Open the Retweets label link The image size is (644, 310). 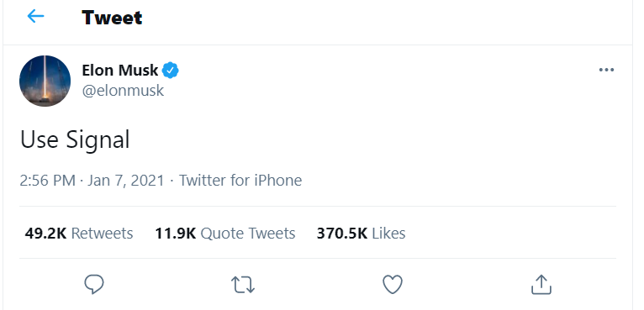click(x=103, y=234)
